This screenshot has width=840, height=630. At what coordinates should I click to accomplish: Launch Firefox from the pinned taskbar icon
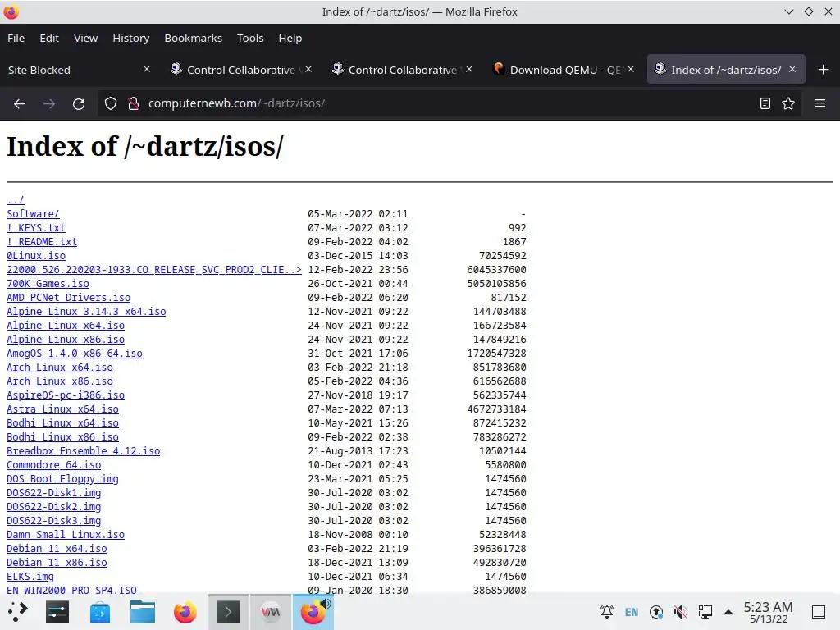click(x=185, y=612)
